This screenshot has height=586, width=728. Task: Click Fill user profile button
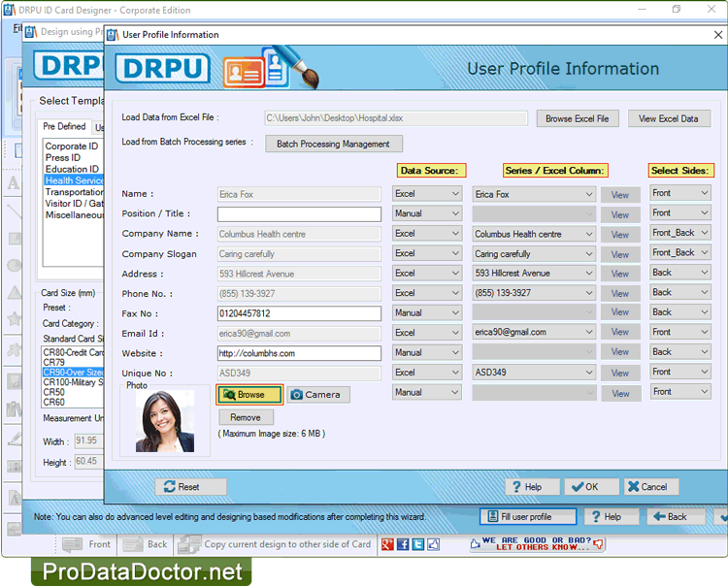528,517
